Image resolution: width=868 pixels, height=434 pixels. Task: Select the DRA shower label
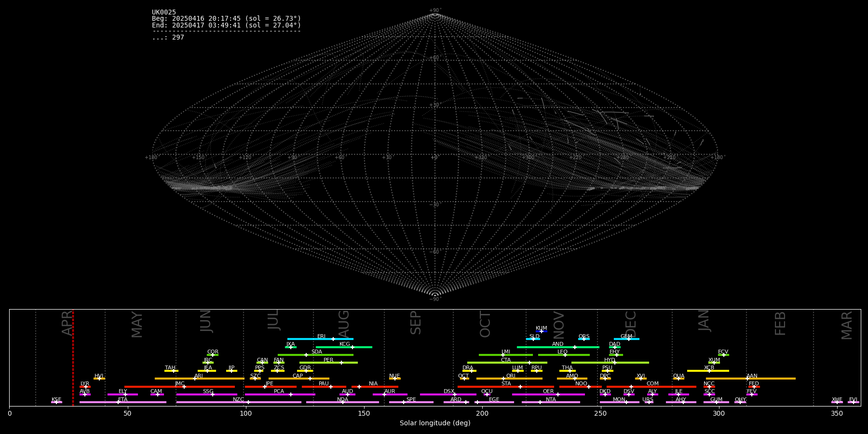468,368
